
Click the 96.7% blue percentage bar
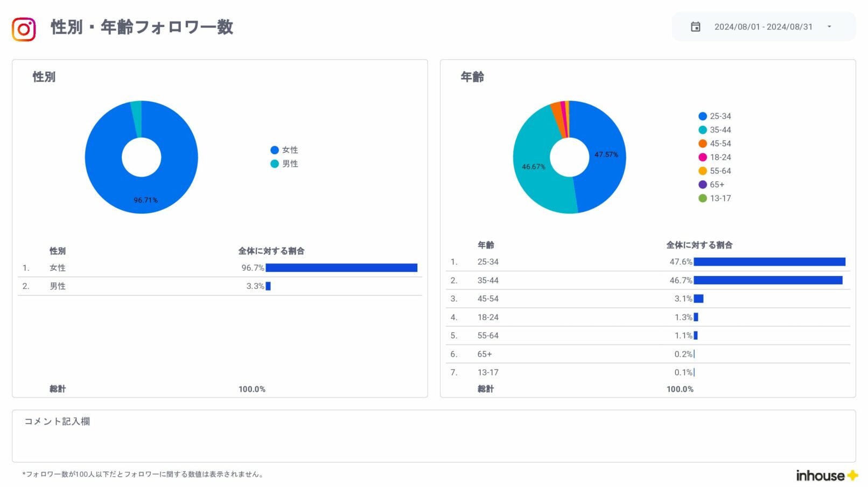[x=343, y=267]
